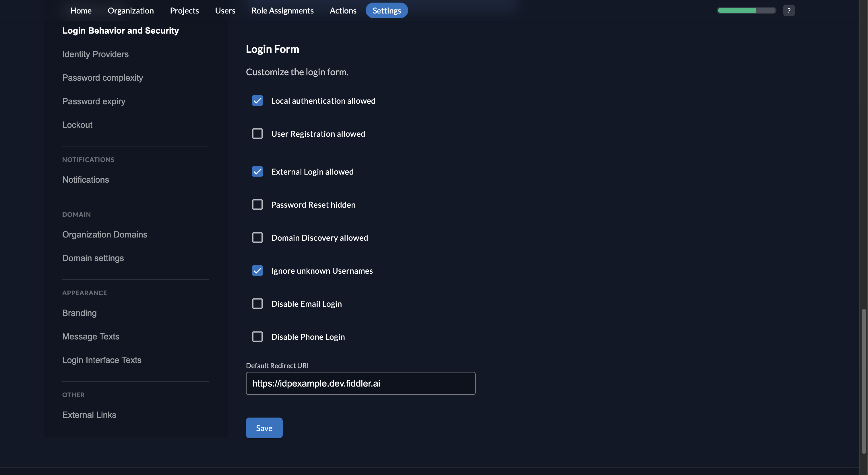Uncheck Local authentication allowed
Image resolution: width=868 pixels, height=475 pixels.
click(257, 101)
